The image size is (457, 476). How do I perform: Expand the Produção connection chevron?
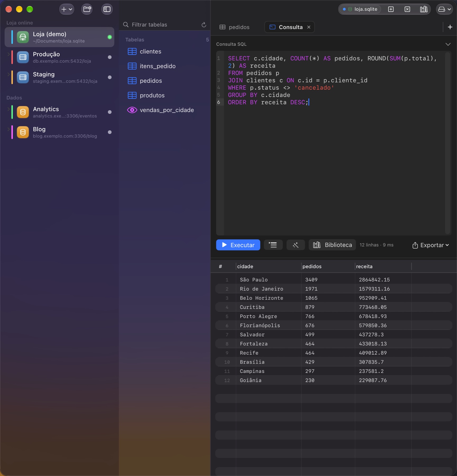8,54
